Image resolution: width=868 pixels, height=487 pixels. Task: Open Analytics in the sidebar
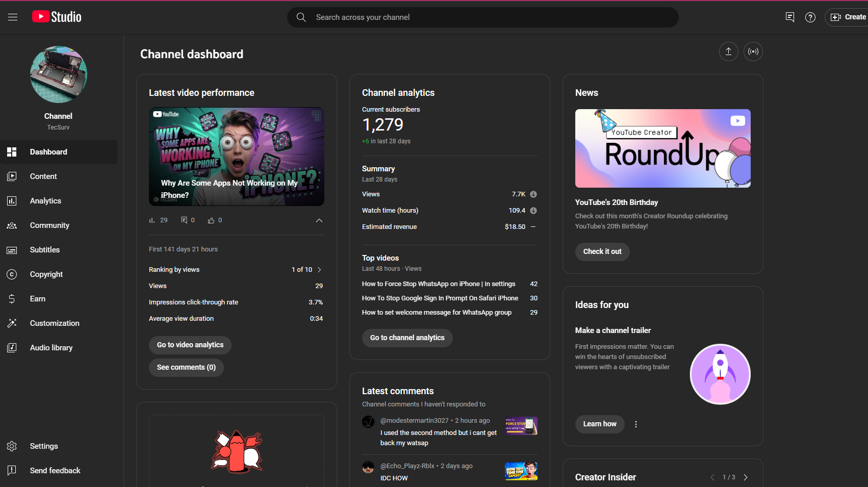tap(59, 201)
